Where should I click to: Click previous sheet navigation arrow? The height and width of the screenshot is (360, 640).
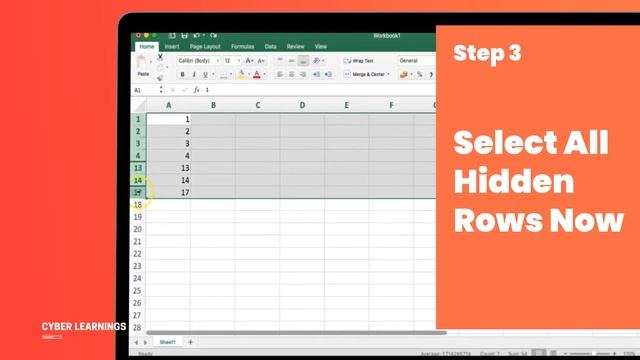[136, 342]
